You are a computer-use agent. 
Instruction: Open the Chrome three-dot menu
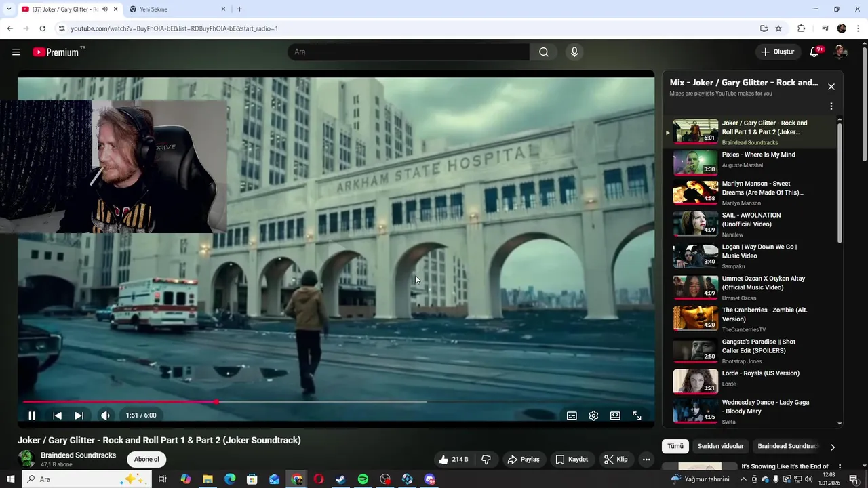(x=859, y=28)
